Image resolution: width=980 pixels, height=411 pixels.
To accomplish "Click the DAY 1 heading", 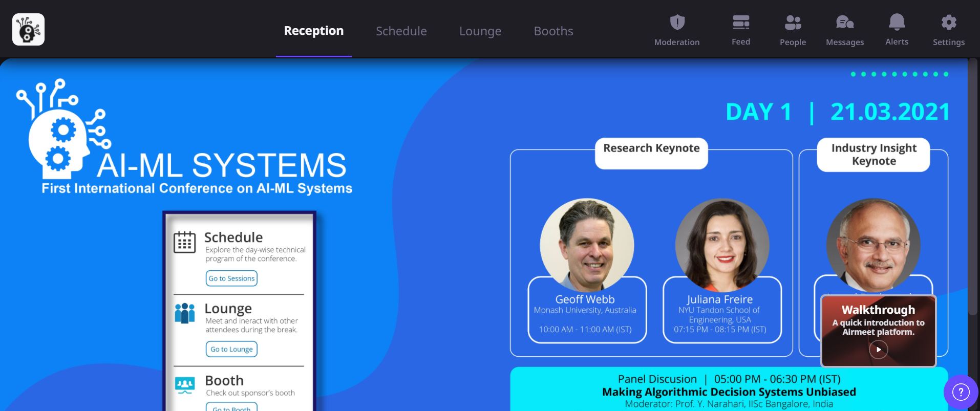I will coord(759,112).
